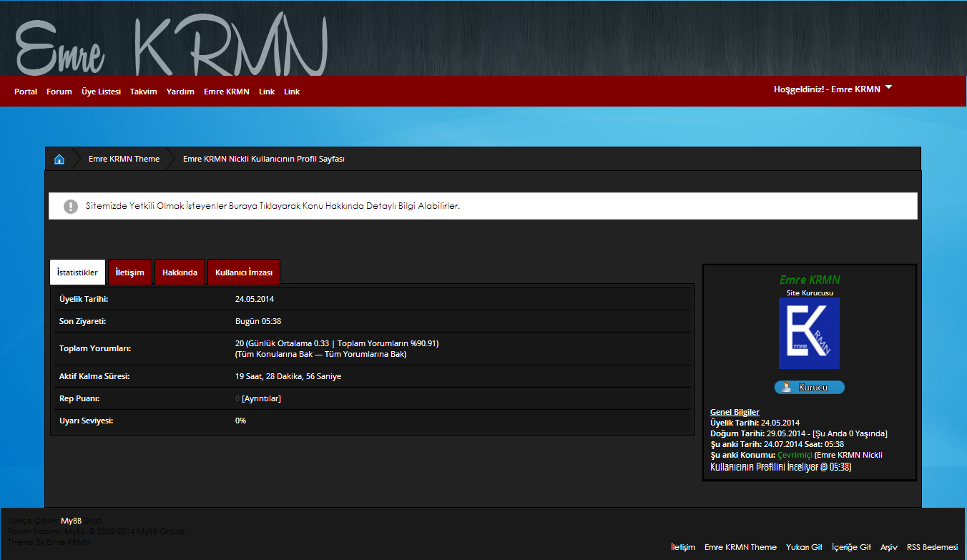The height and width of the screenshot is (560, 967).
Task: Open Yardım in the top menu
Action: coord(180,92)
